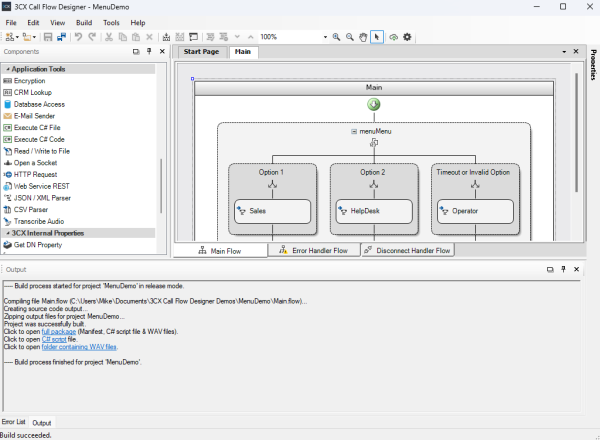Click the Copy icon in toolbar
The width and height of the screenshot is (600, 440).
[122, 37]
